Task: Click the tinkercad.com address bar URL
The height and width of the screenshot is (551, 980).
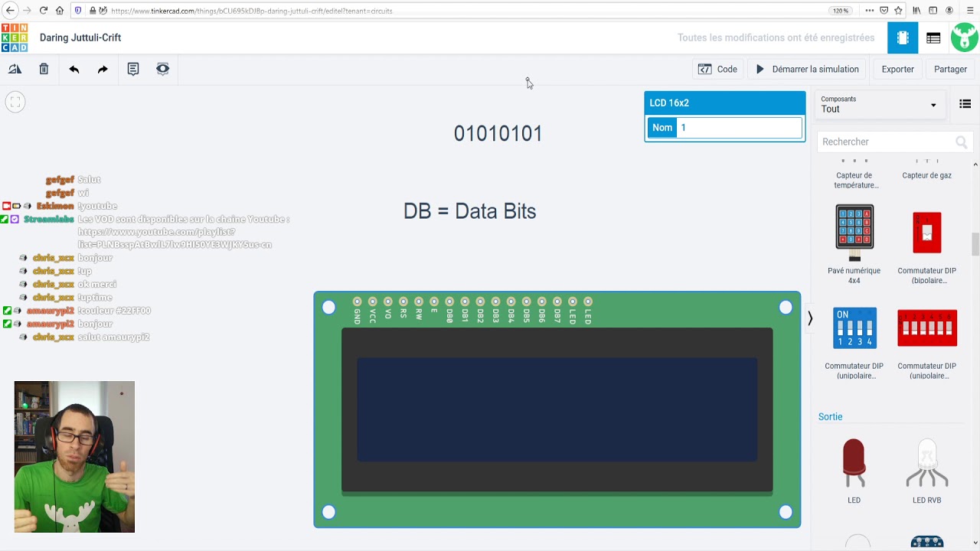Action: [x=251, y=11]
